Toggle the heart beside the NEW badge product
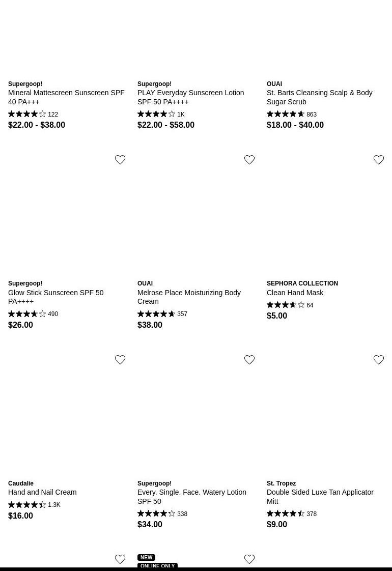The image size is (392, 571). click(x=249, y=559)
